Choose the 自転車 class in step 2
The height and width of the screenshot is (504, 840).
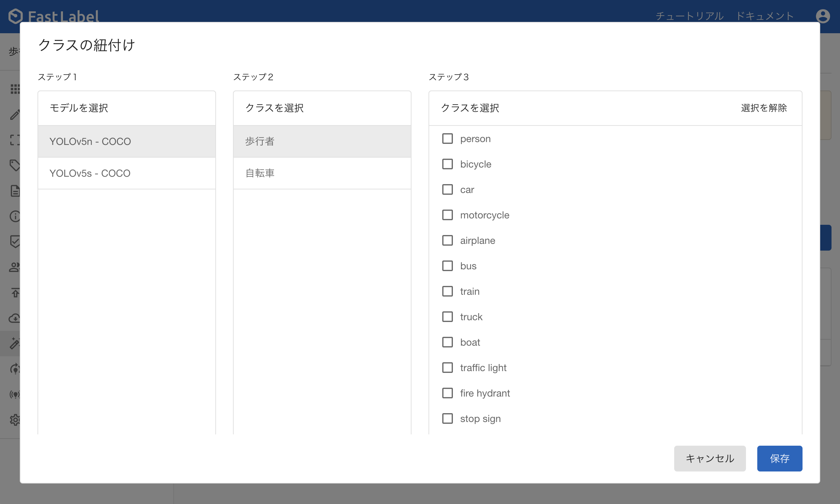[322, 173]
